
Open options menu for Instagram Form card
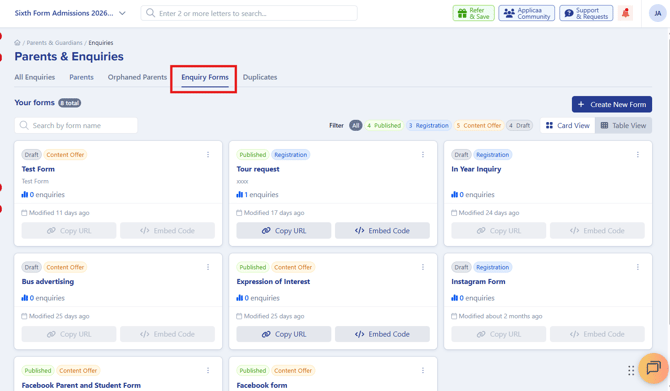638,267
